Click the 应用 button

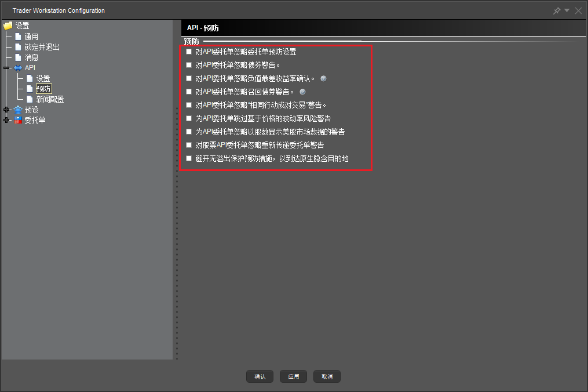pyautogui.click(x=293, y=376)
